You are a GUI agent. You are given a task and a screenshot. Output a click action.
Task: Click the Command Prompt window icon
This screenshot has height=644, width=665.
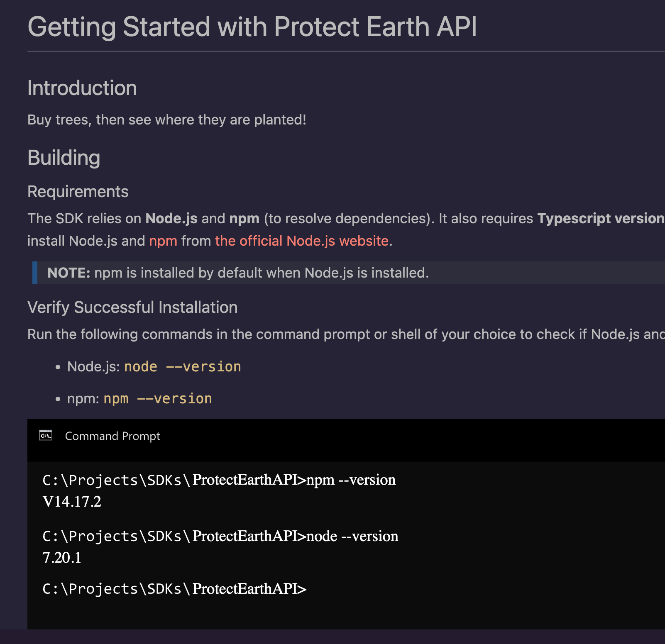[x=46, y=436]
